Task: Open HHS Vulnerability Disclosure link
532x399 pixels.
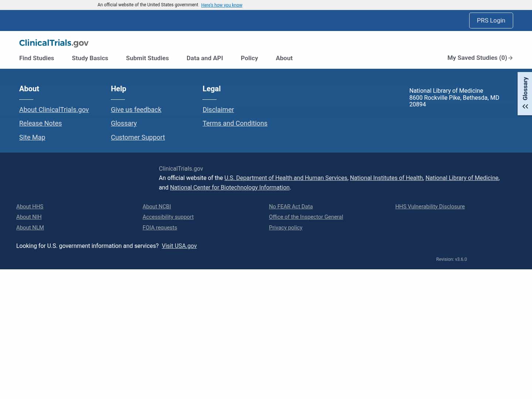Action: [430, 207]
